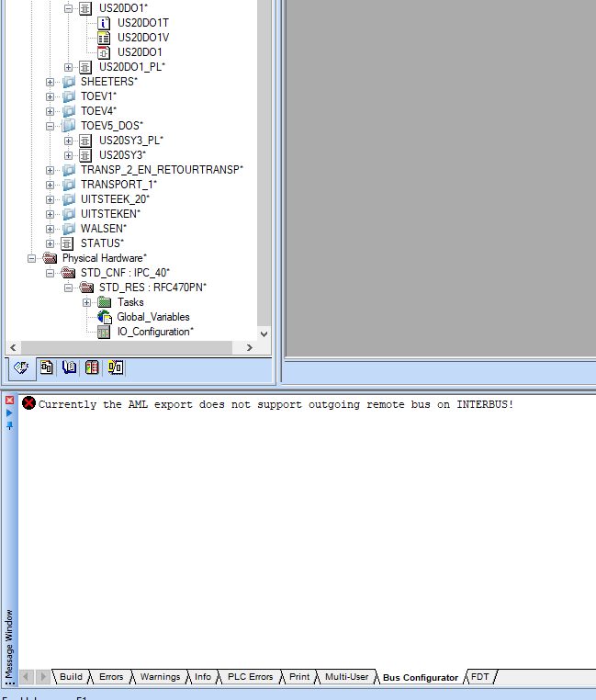Pin the Message Window with pushpin icon
This screenshot has height=700, width=596.
10,425
